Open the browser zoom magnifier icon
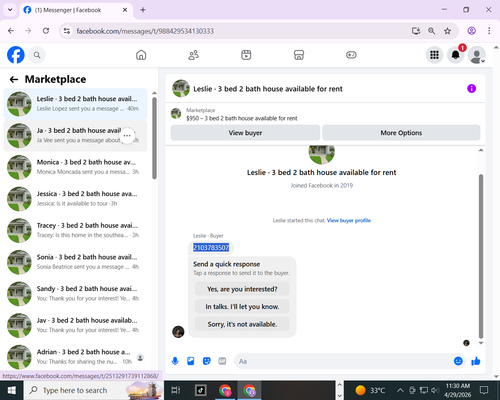The image size is (500, 400). 432,31
